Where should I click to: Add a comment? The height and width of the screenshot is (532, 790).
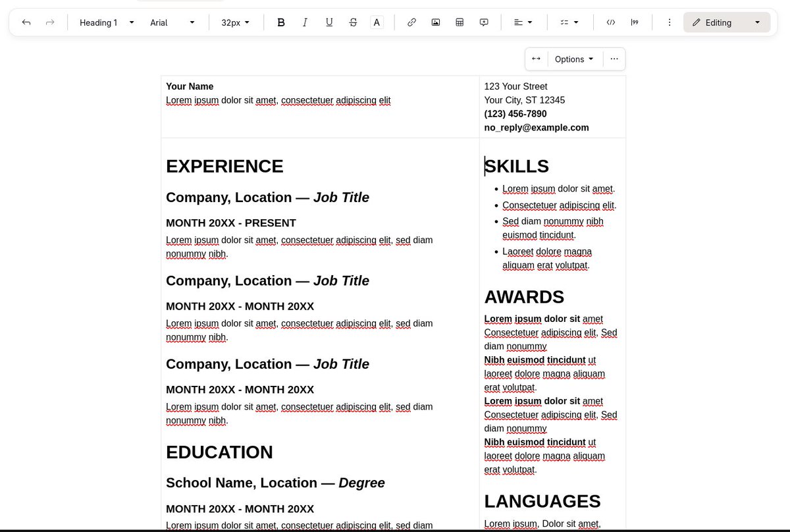pos(484,22)
